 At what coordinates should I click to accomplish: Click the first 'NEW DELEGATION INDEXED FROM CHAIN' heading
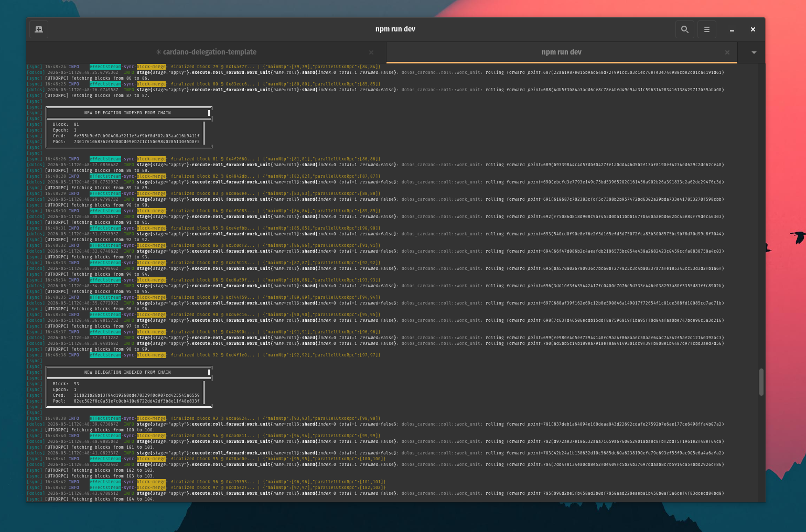click(127, 113)
